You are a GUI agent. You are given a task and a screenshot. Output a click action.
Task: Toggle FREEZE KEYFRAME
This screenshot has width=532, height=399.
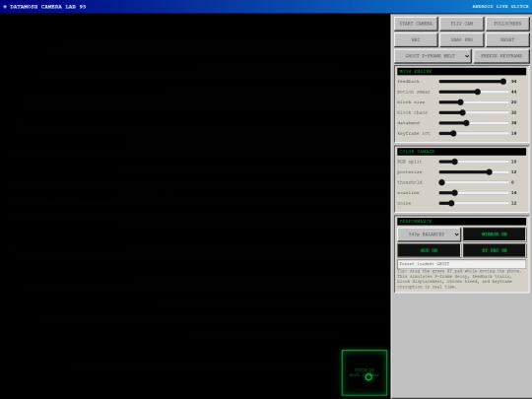pos(501,56)
